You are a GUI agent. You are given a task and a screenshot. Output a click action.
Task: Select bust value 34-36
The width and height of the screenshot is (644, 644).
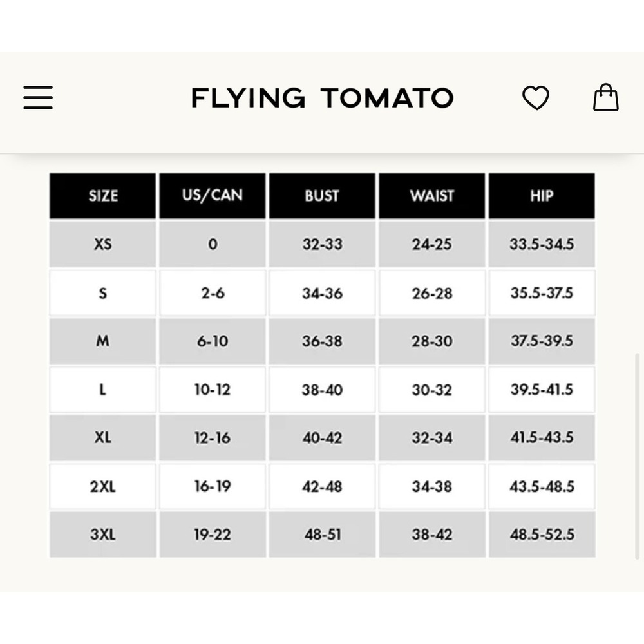(x=322, y=293)
